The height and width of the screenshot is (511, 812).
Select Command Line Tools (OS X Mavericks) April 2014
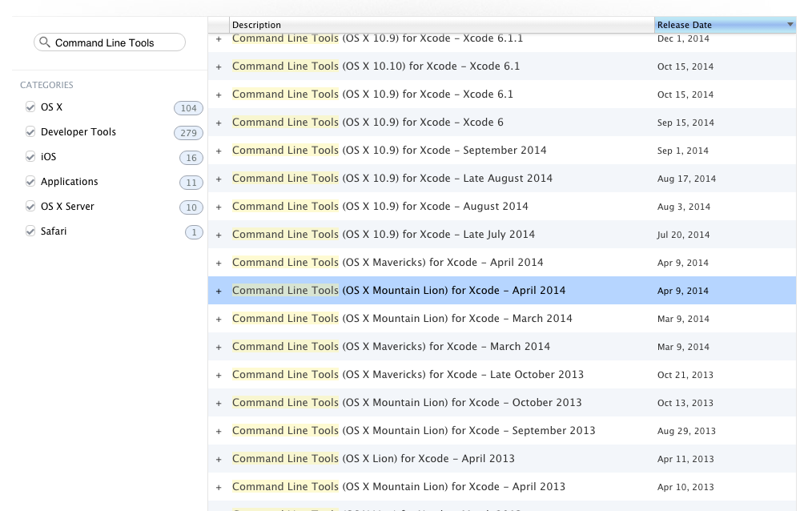click(388, 262)
